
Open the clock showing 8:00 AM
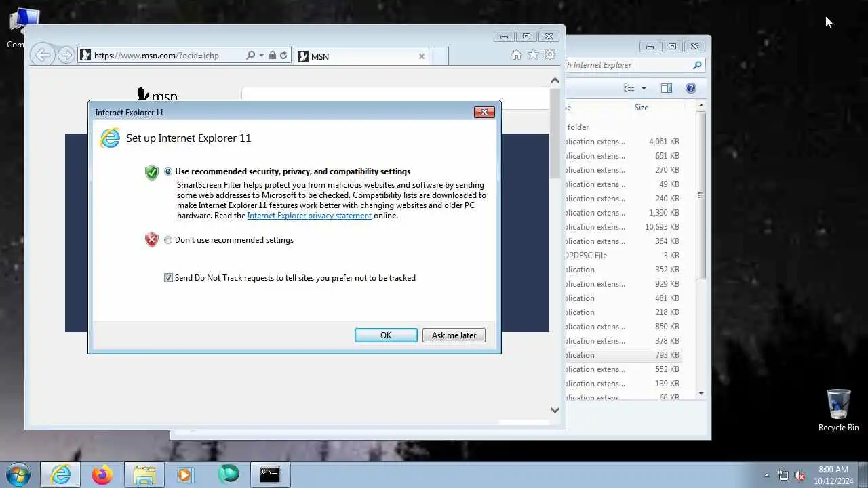pyautogui.click(x=833, y=474)
